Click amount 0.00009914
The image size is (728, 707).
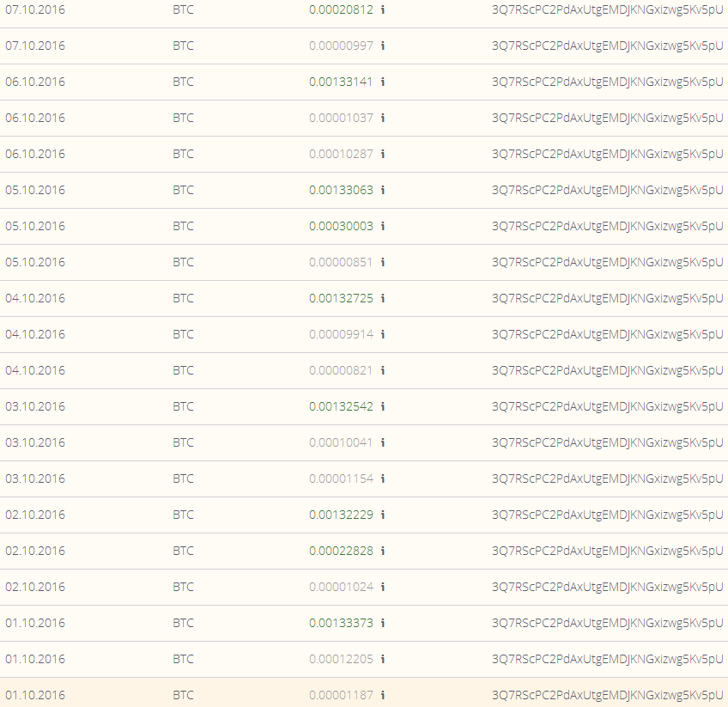[x=341, y=334]
